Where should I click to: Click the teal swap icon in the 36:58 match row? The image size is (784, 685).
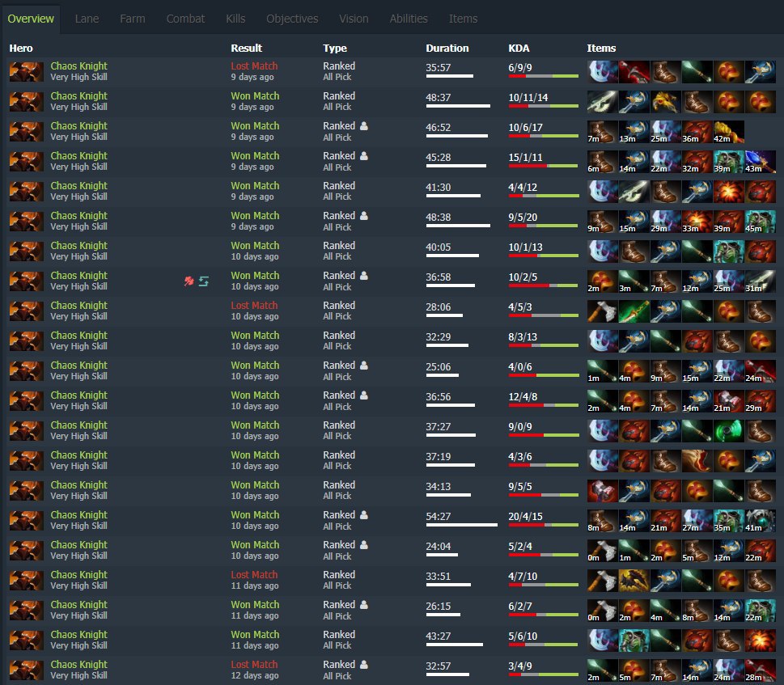coord(204,281)
